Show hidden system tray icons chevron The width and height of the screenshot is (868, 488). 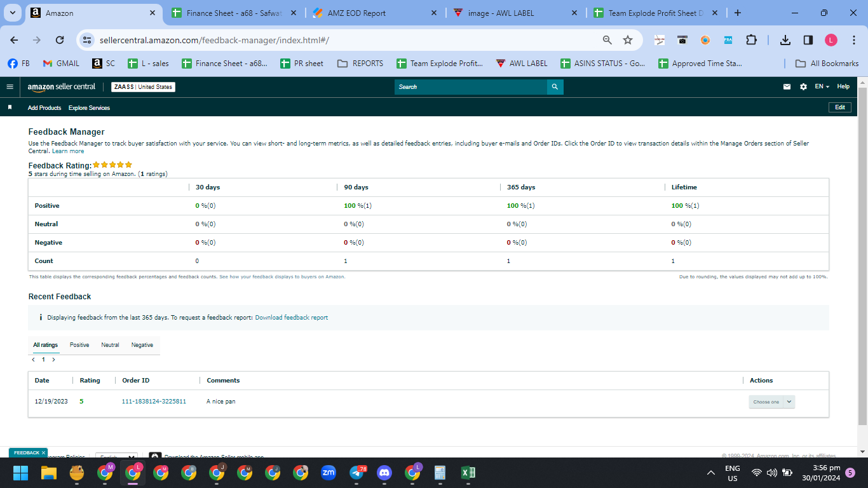click(x=711, y=473)
